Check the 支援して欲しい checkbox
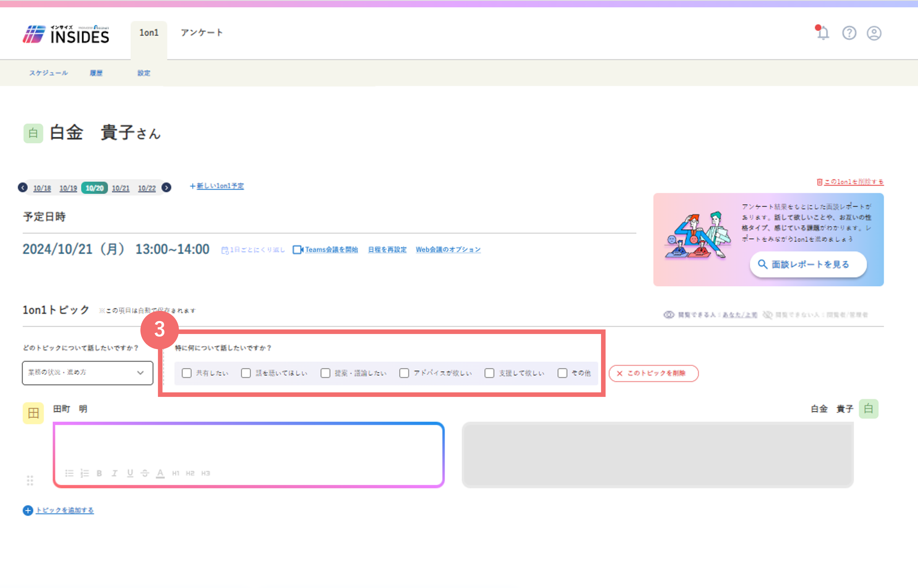This screenshot has height=588, width=918. [x=489, y=373]
